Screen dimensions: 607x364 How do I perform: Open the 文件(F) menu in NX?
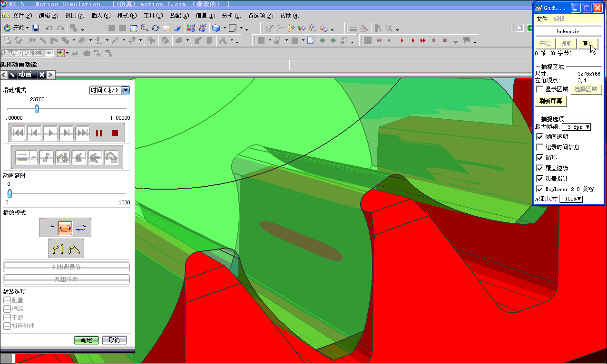coord(22,16)
